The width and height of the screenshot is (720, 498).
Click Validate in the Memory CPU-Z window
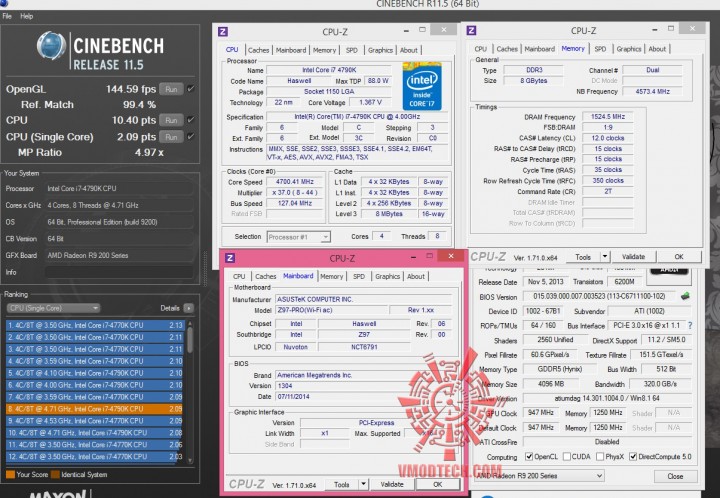[x=633, y=257]
